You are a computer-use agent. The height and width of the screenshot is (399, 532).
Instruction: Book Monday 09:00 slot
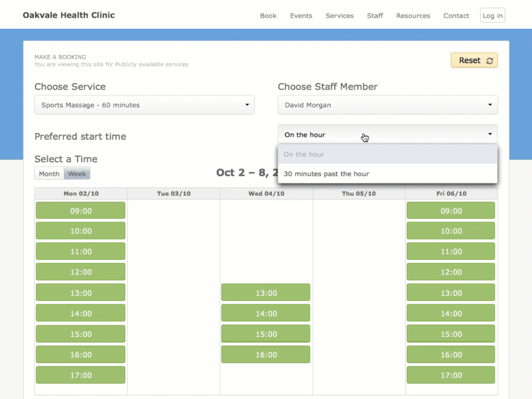point(81,211)
